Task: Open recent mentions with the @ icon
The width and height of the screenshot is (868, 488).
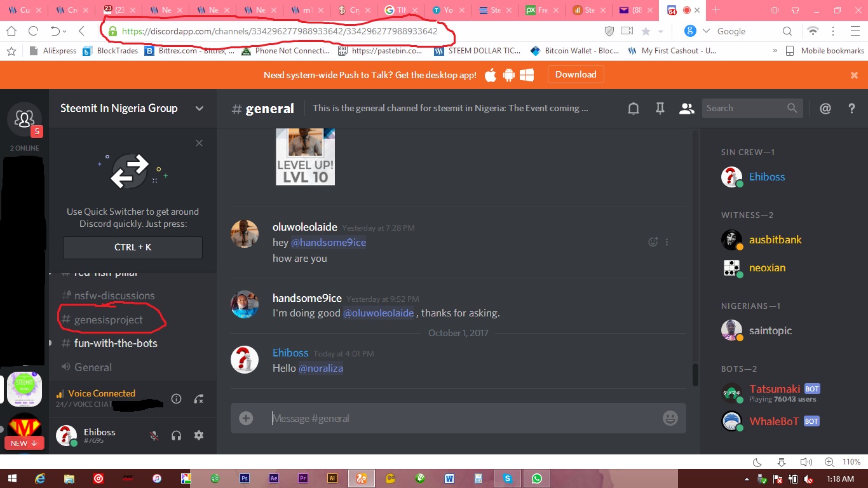Action: [825, 108]
